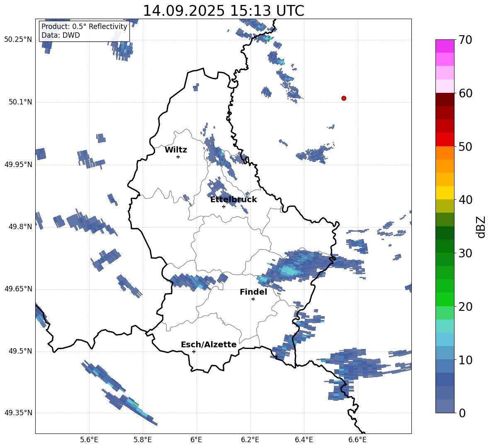Click the magenta top segment of the colorbar
Viewport: 491px width, 448px height.
click(445, 46)
